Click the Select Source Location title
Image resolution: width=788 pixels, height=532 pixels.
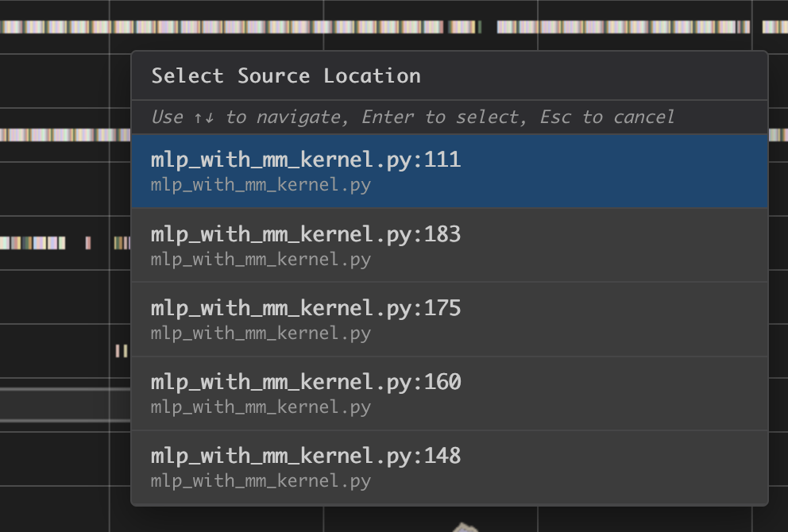286,76
